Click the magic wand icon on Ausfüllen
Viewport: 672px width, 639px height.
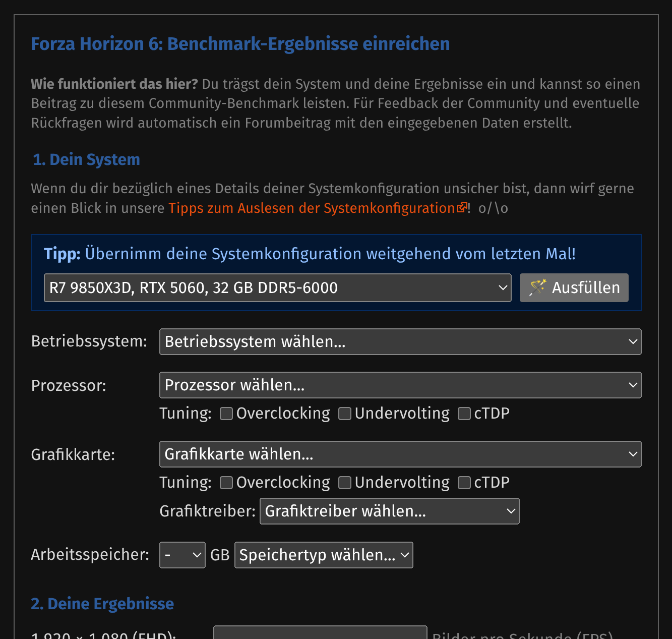(537, 287)
